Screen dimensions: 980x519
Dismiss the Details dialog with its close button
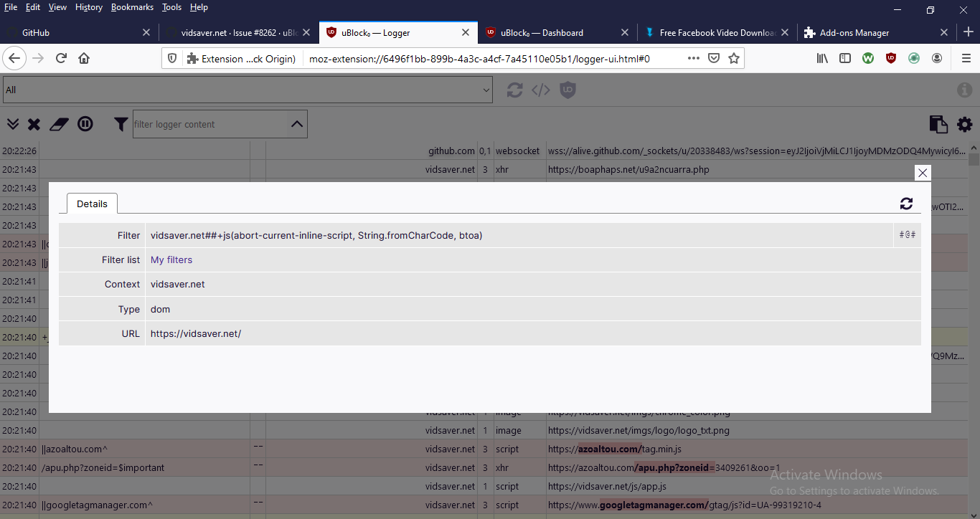pos(923,173)
